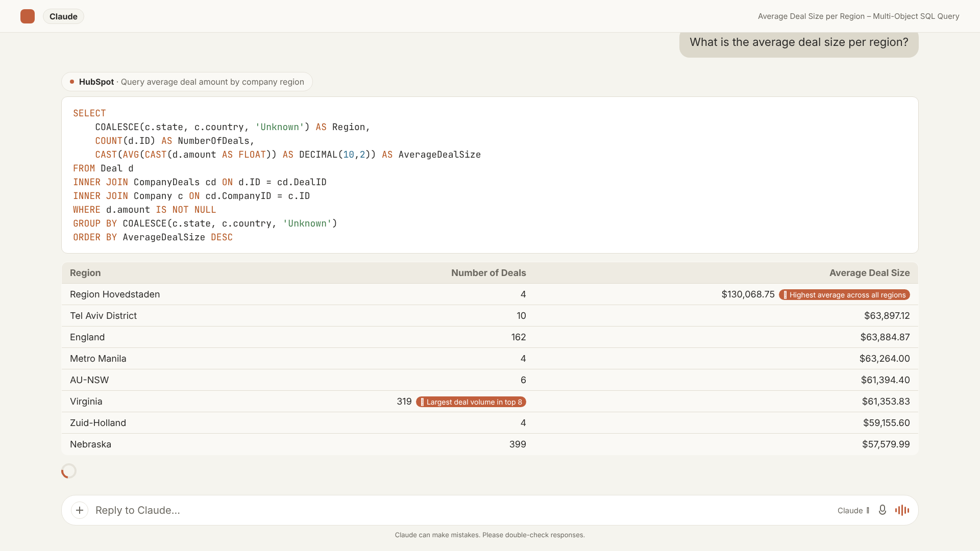Click the Region column header
Image resolution: width=980 pixels, height=551 pixels.
tap(85, 273)
